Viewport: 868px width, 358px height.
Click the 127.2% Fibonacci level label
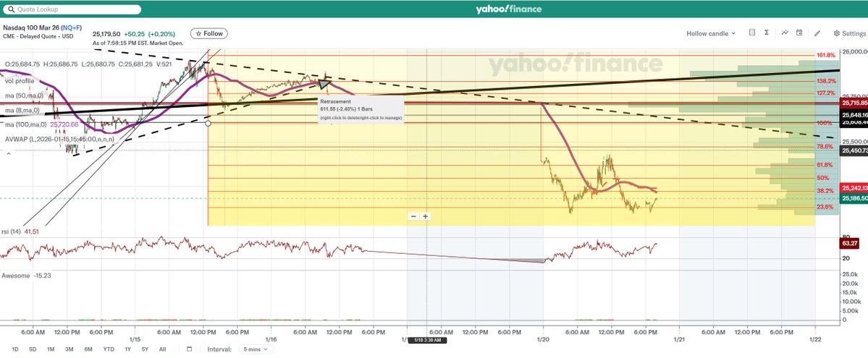point(826,93)
